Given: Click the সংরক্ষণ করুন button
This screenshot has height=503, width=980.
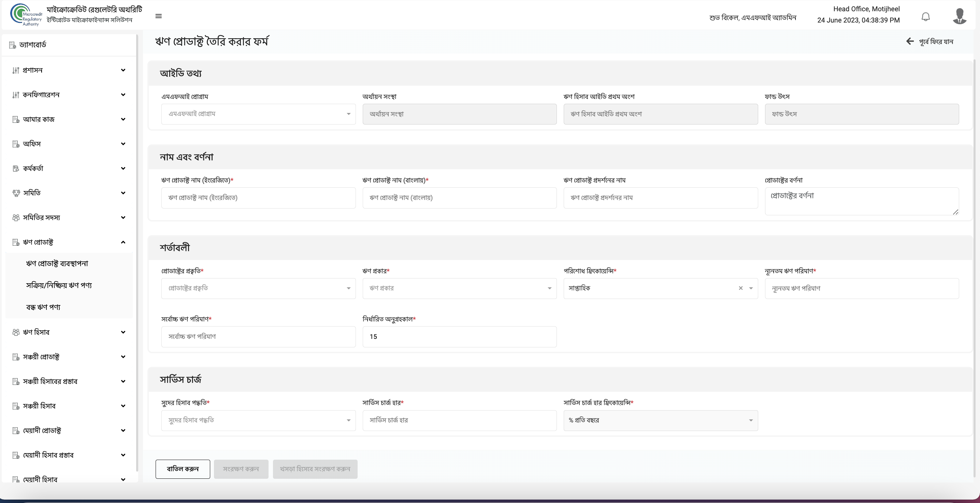Looking at the screenshot, I should point(241,469).
